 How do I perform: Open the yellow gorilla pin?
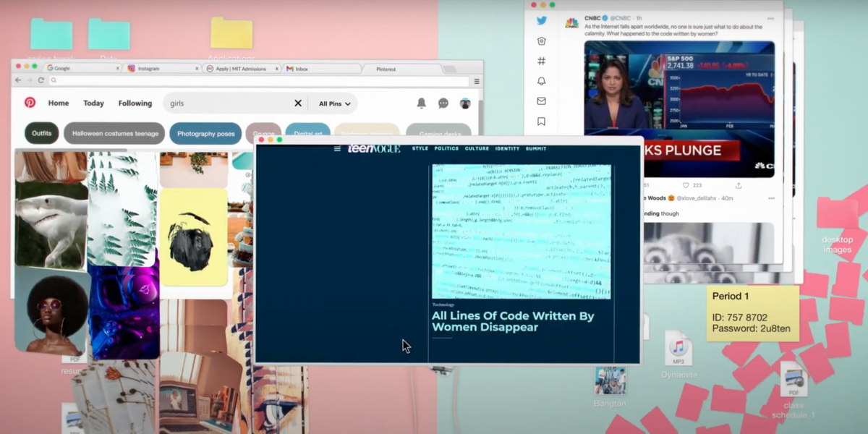193,237
